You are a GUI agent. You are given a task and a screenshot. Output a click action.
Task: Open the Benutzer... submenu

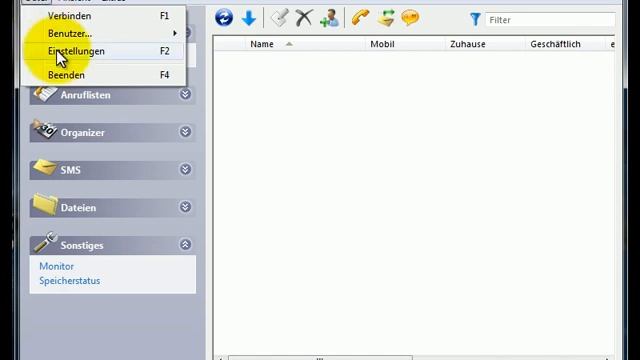(104, 33)
